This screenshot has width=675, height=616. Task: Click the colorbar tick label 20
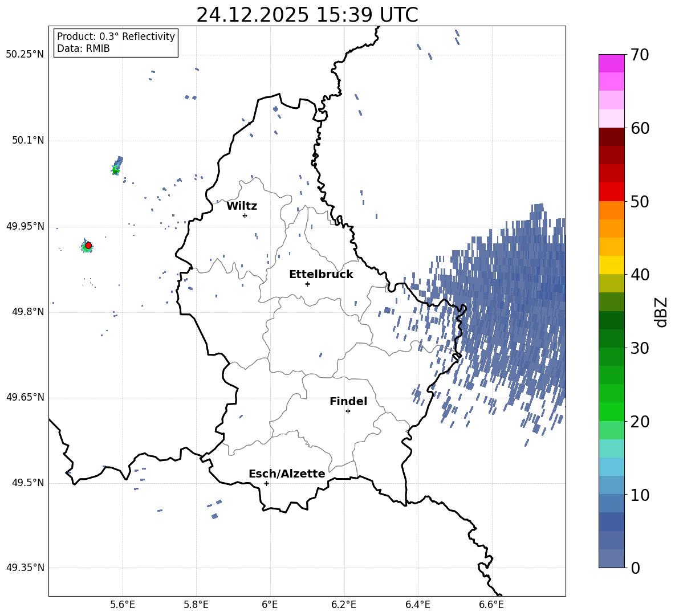(640, 422)
